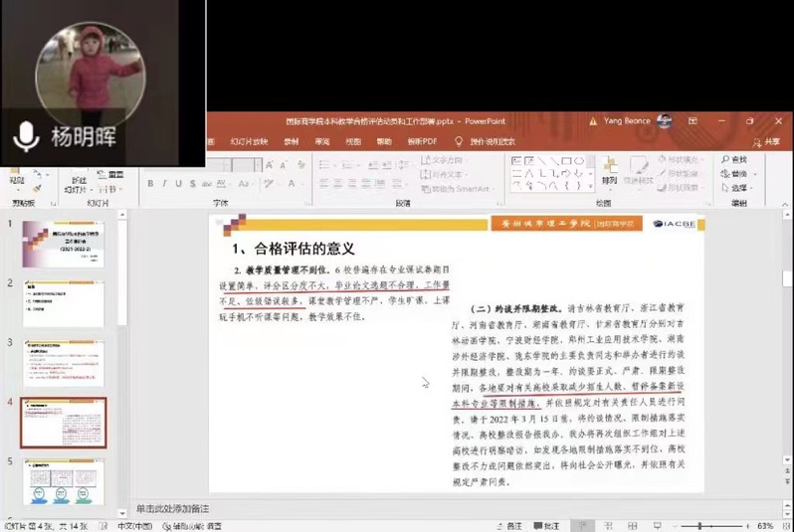This screenshot has width=794, height=532.
Task: Click the 批注 (Comments) icon in status bar
Action: click(548, 525)
